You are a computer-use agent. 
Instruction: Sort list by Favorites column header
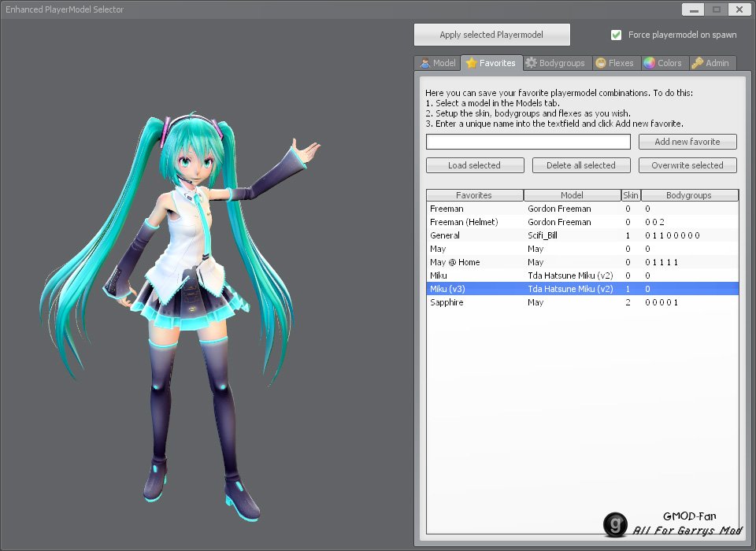tap(474, 195)
